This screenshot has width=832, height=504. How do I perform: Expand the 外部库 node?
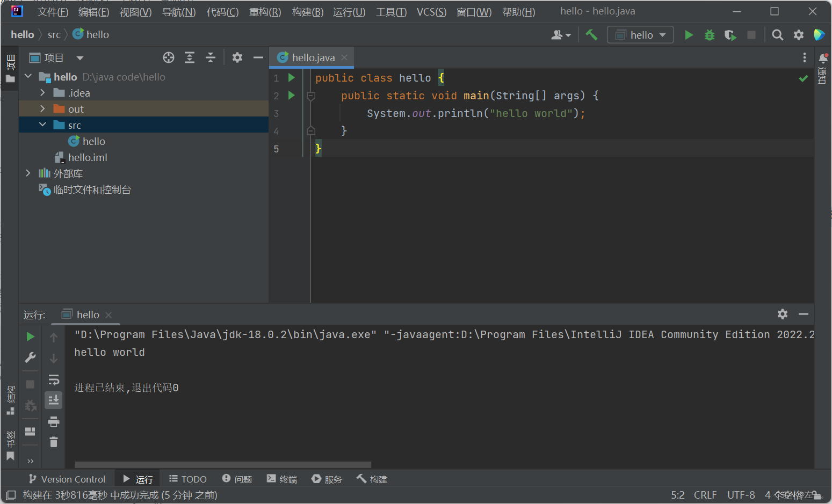(x=28, y=173)
